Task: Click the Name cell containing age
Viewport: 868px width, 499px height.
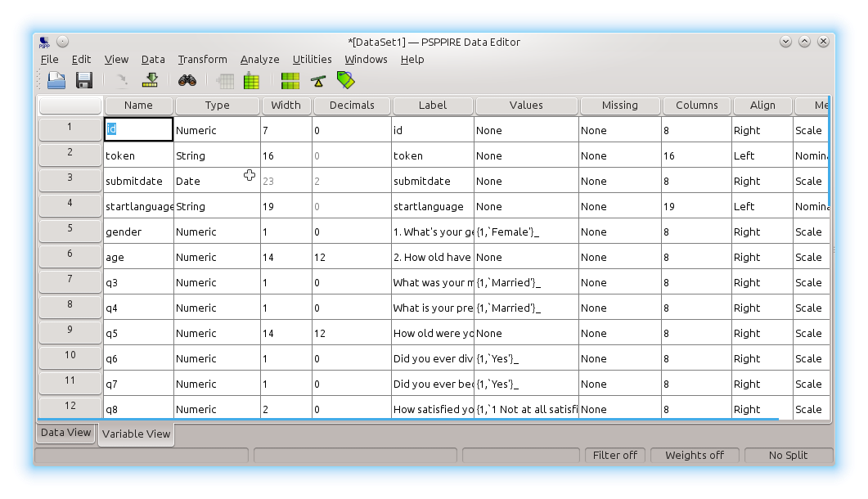Action: pyautogui.click(x=138, y=257)
